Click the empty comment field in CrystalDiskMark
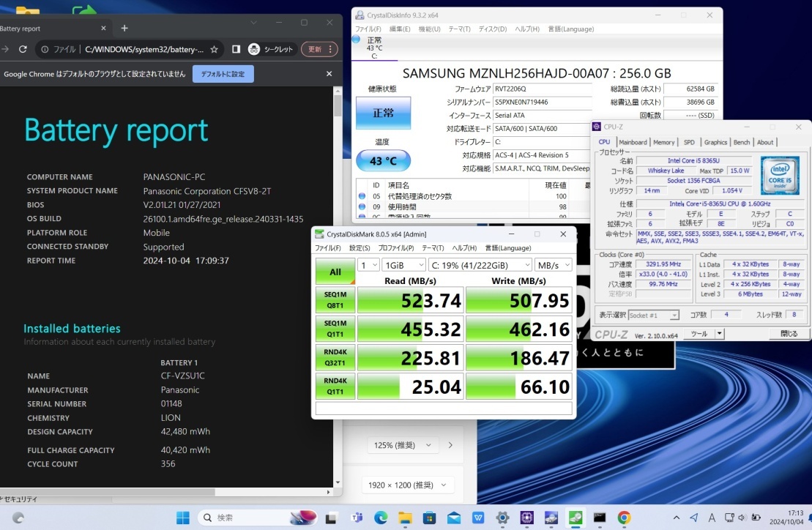This screenshot has width=812, height=530. click(444, 408)
